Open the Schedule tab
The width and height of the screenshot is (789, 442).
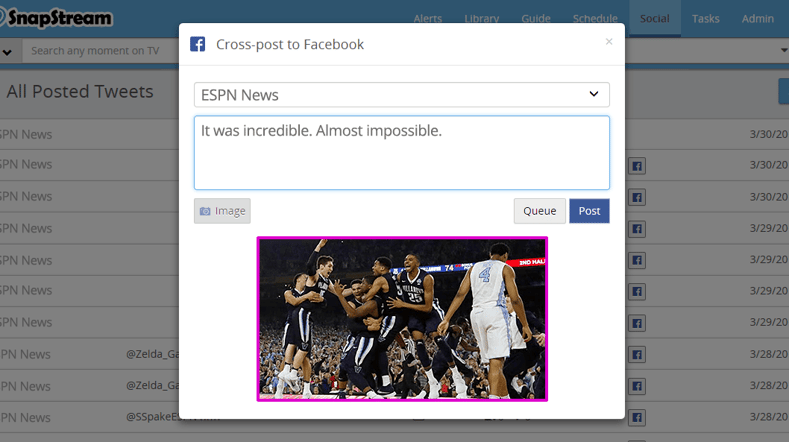pyautogui.click(x=594, y=18)
